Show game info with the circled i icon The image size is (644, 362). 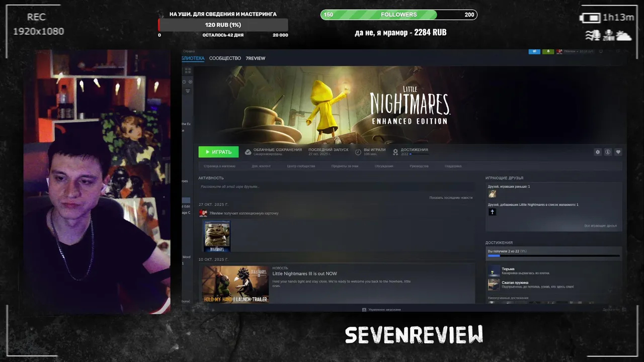point(608,152)
